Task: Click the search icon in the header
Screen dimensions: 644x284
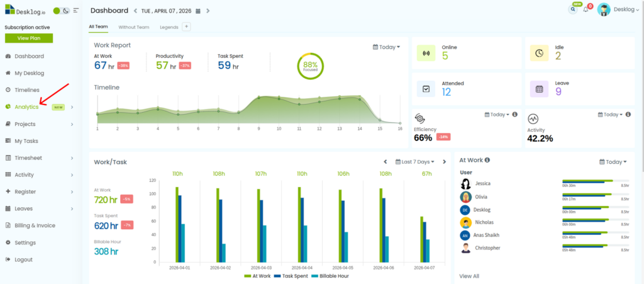Action: tap(573, 9)
